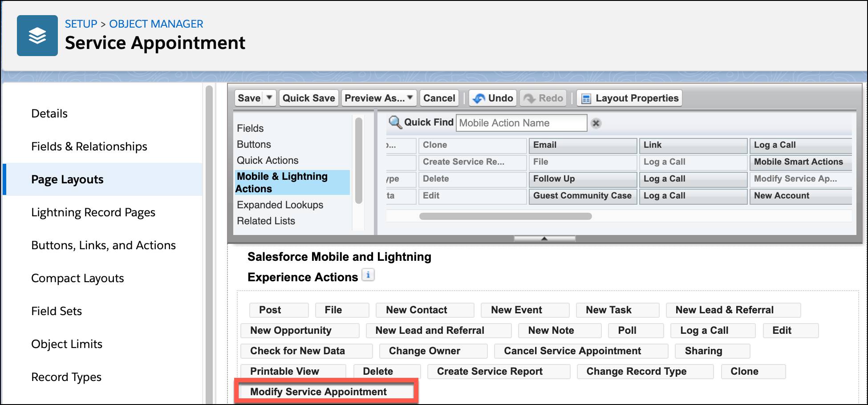Select Mobile Smart Actions in the palette

click(x=800, y=162)
